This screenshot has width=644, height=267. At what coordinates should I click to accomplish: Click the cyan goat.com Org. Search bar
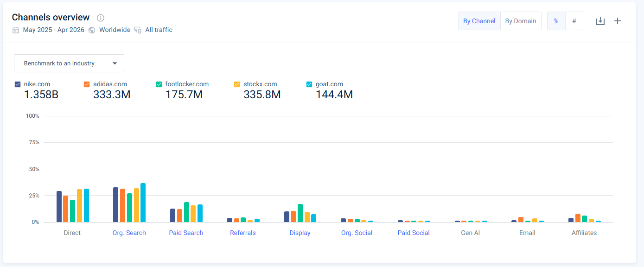[x=143, y=203]
